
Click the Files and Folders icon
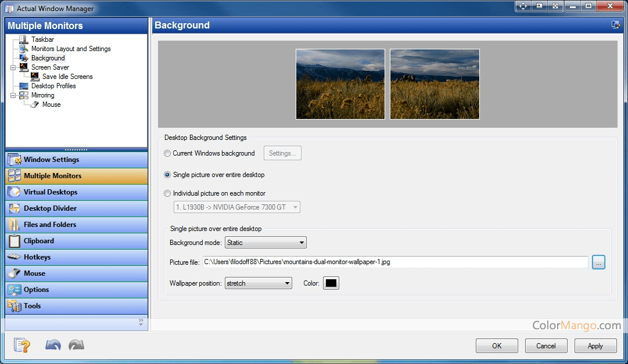click(15, 225)
